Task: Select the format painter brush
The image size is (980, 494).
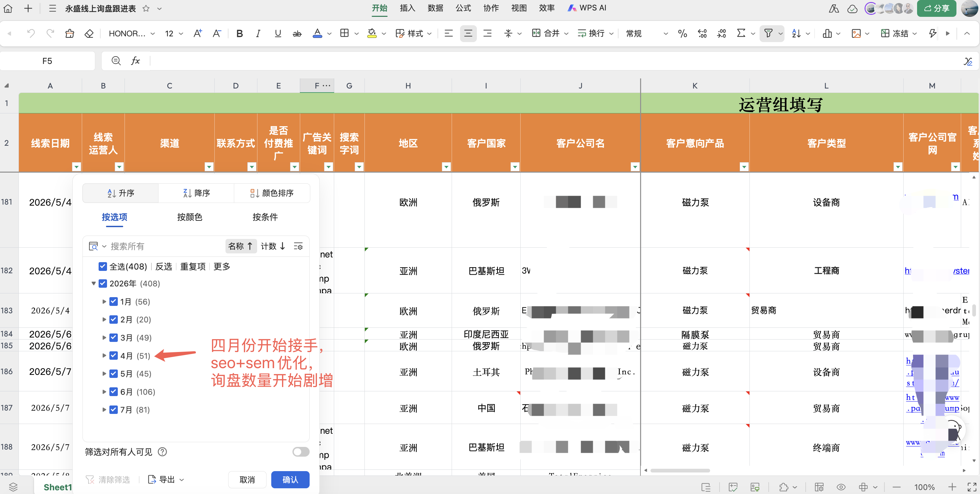Action: tap(69, 33)
